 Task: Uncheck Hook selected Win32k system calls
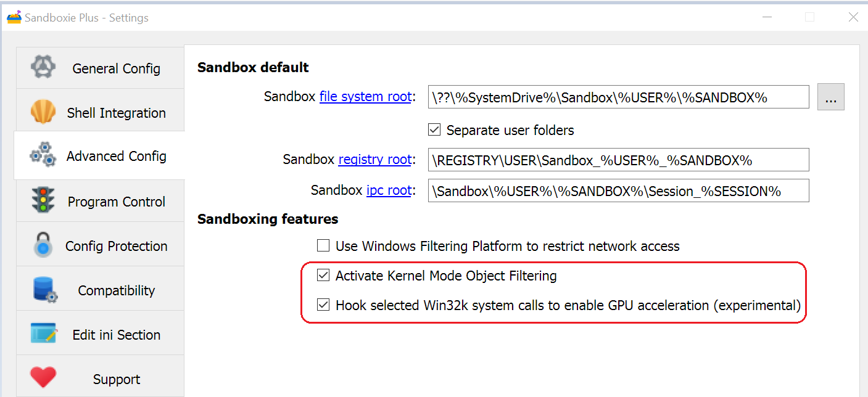point(323,305)
